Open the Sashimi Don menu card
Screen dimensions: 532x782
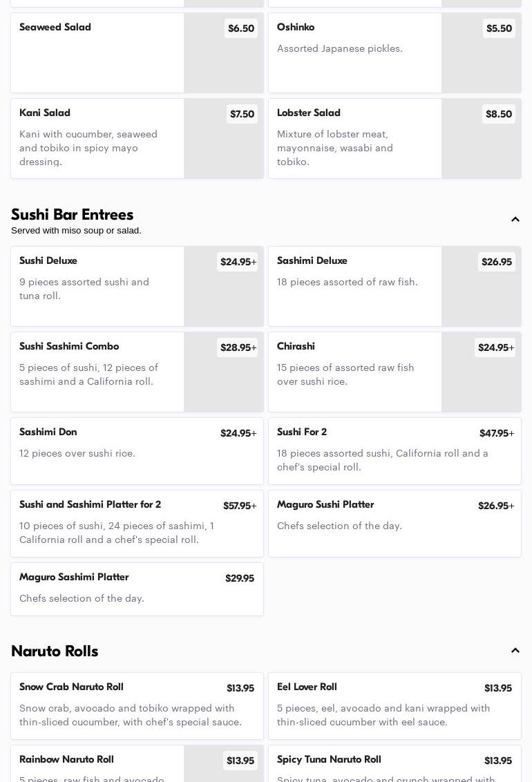137,450
